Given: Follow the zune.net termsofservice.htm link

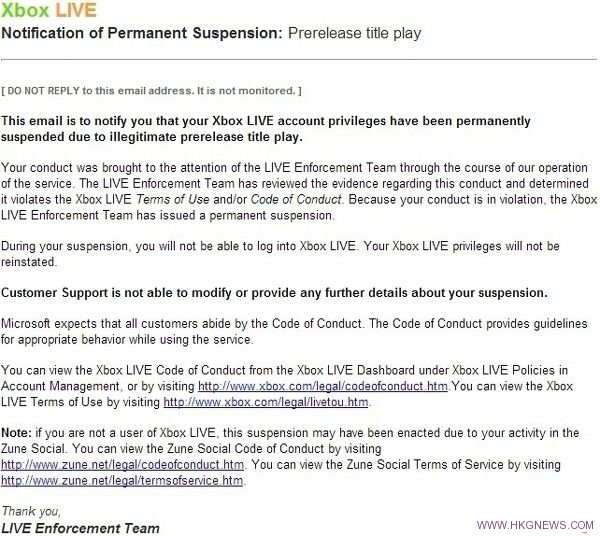Looking at the screenshot, I should coord(122,480).
